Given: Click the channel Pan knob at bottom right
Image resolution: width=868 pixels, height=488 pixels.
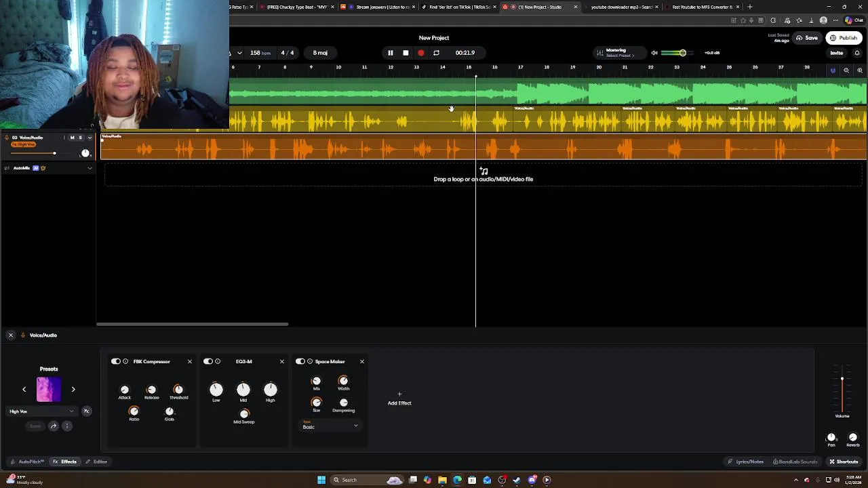Looking at the screenshot, I should coord(831,438).
